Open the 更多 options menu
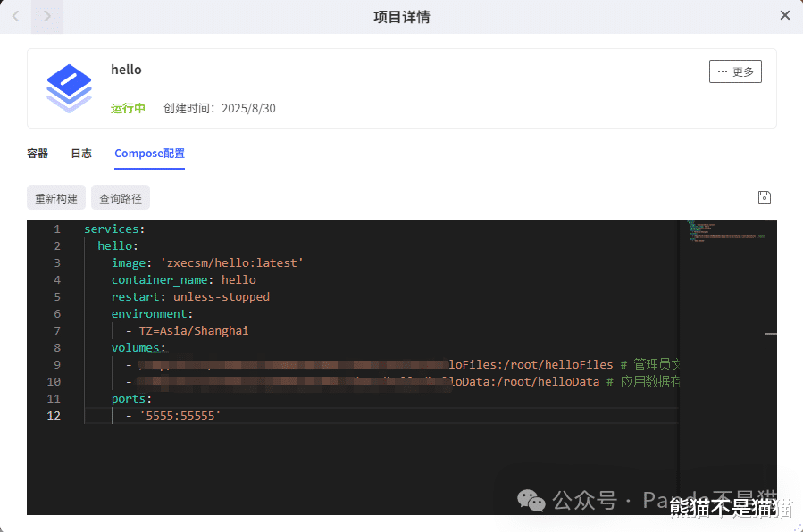 (x=735, y=71)
